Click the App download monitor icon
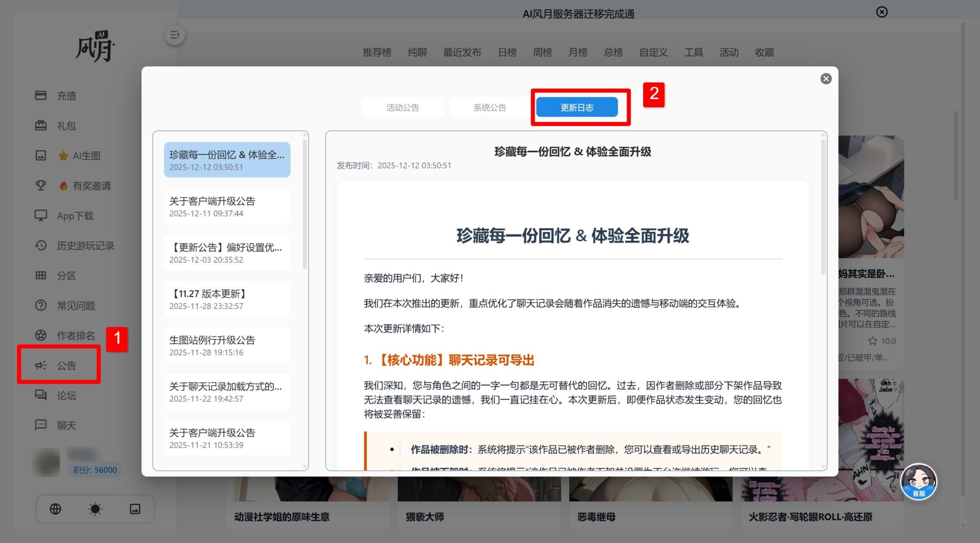This screenshot has height=543, width=980. [x=41, y=216]
